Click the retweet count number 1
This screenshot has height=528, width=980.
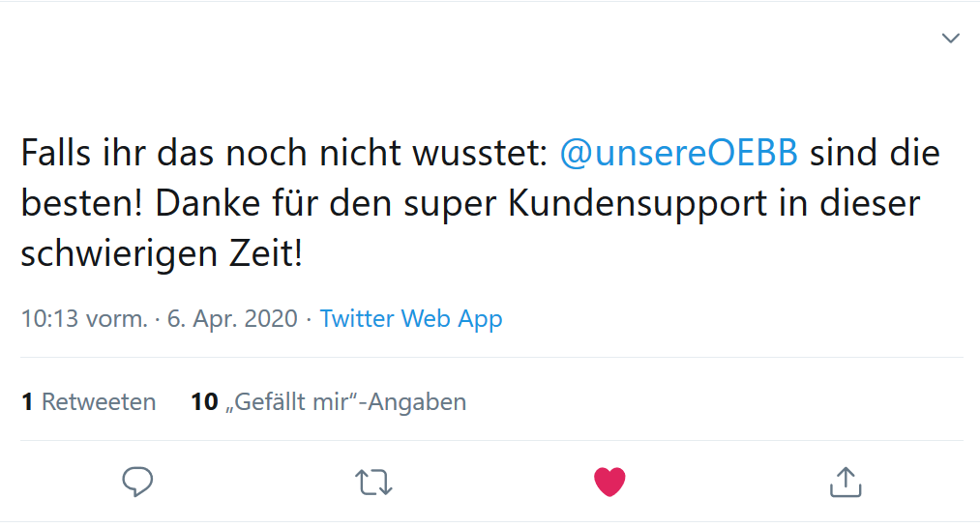(28, 402)
